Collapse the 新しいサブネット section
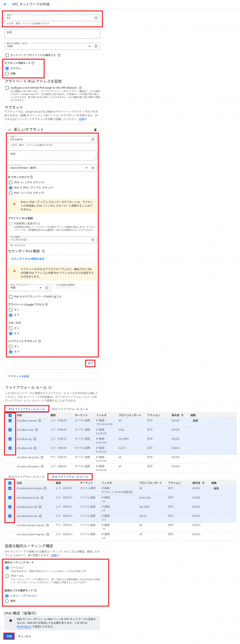 [x=9, y=130]
